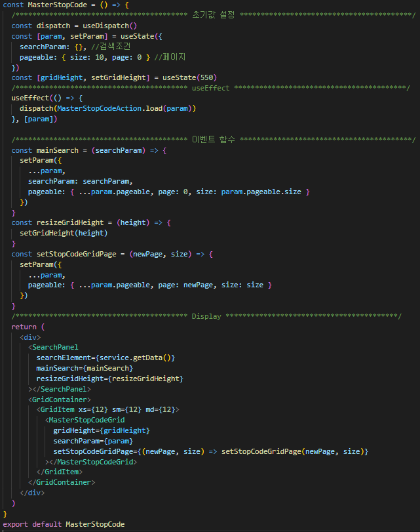Screen dimensions: 420x532
Task: Click '[gridHeight, setGridHeight]' destructuring text
Action: pyautogui.click(x=93, y=77)
